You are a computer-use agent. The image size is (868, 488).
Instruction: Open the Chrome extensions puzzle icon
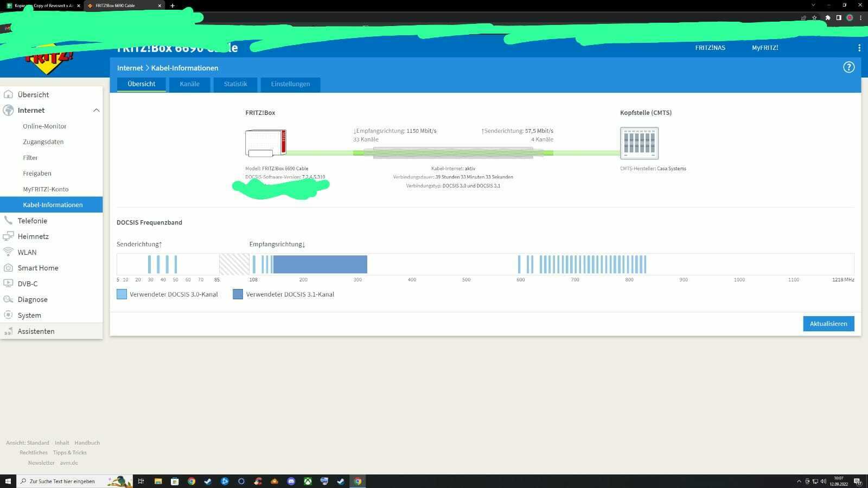click(x=828, y=18)
